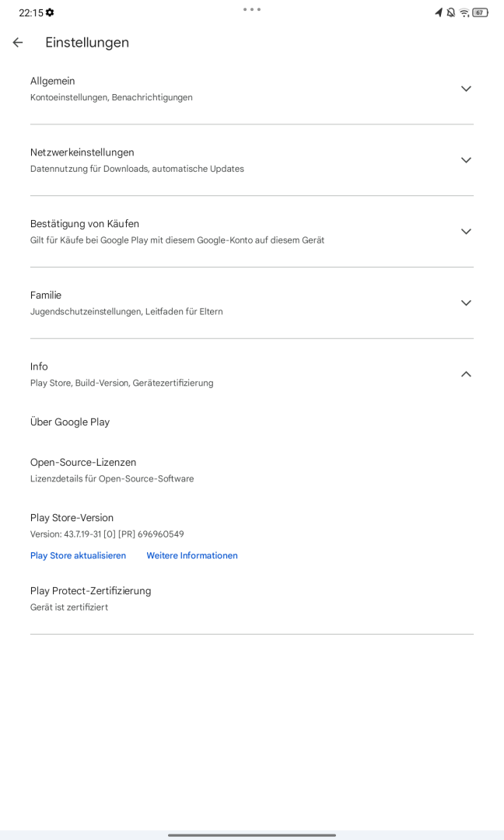
Task: Click Weitere Informationen link
Action: pyautogui.click(x=192, y=555)
